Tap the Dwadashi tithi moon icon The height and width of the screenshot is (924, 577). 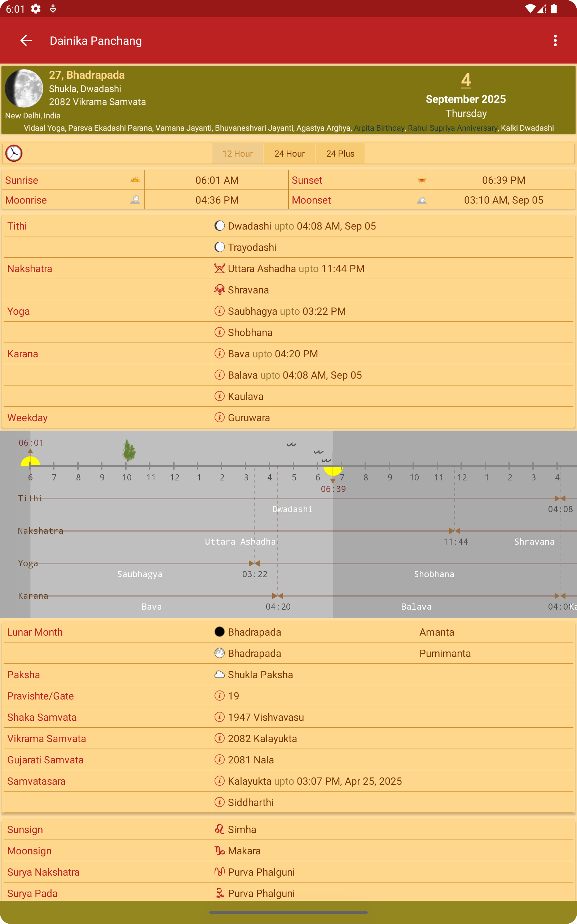coord(219,226)
